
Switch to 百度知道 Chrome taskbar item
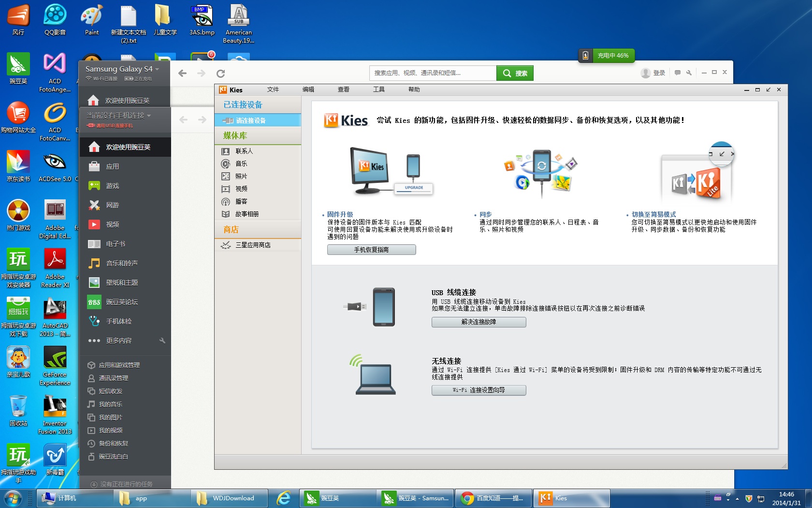pyautogui.click(x=493, y=498)
